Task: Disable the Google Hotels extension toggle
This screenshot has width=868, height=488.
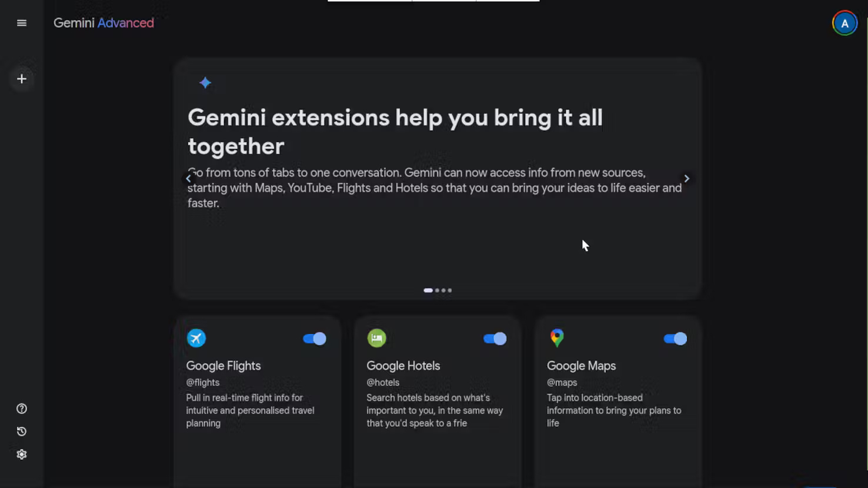Action: click(x=495, y=339)
